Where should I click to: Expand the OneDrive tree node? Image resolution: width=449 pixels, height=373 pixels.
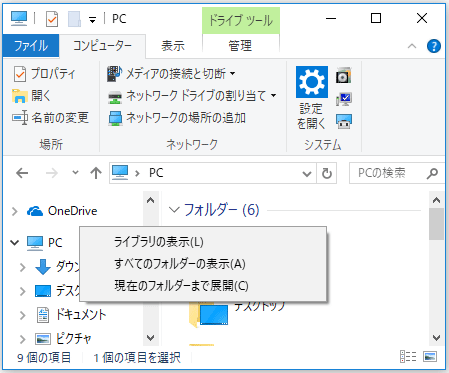14,211
